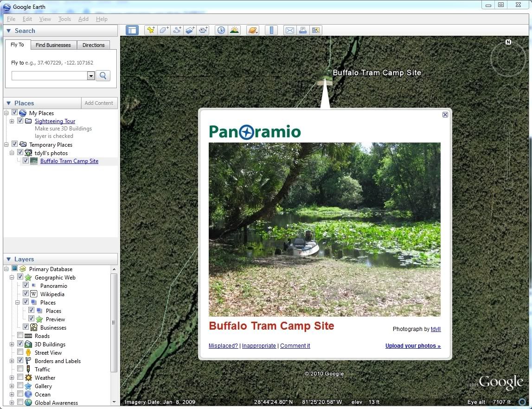Image resolution: width=532 pixels, height=409 pixels.
Task: Open the Fly to history dropdown
Action: tap(90, 76)
